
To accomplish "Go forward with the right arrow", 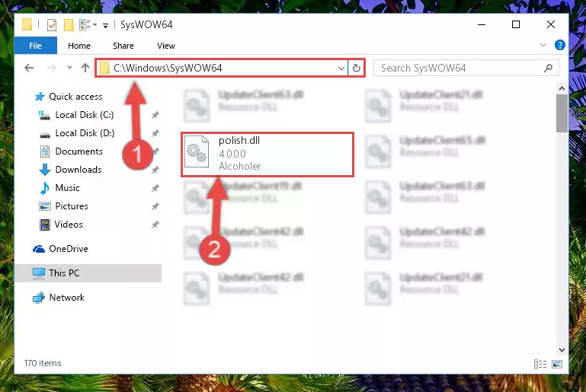I will click(x=52, y=68).
